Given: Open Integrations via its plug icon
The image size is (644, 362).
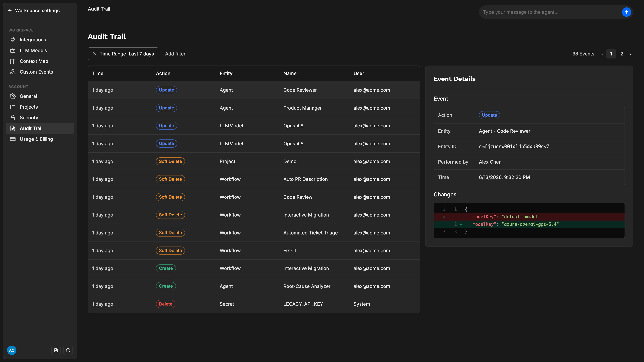Looking at the screenshot, I should [13, 40].
